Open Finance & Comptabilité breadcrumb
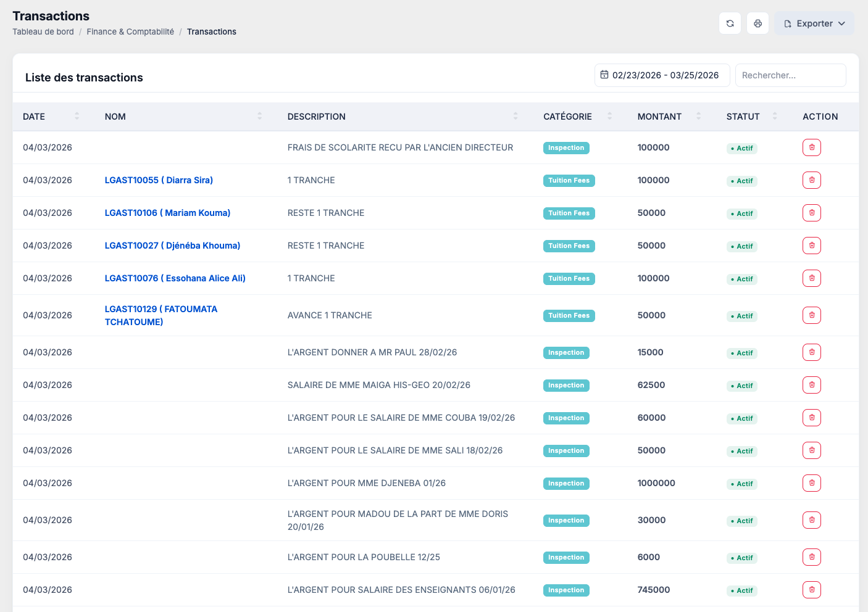868x612 pixels. pos(130,31)
